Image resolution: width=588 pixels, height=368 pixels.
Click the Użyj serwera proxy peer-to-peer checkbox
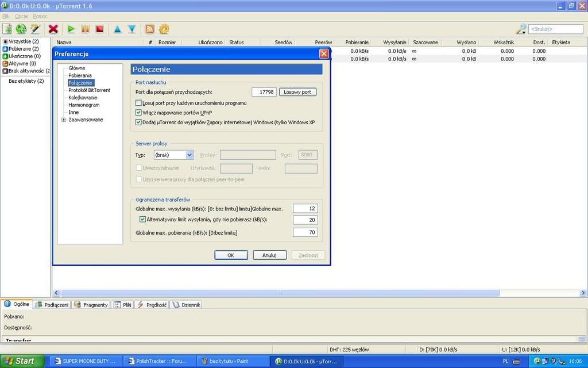tap(139, 179)
